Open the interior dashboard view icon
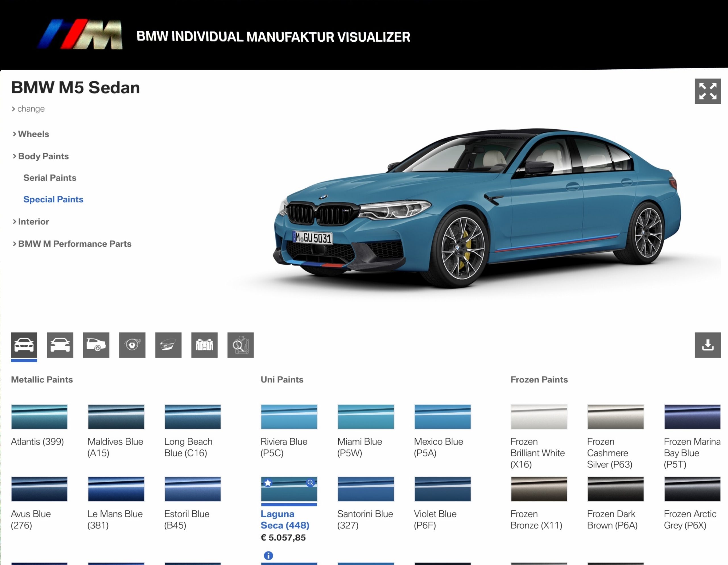This screenshot has width=728, height=565. tap(168, 345)
